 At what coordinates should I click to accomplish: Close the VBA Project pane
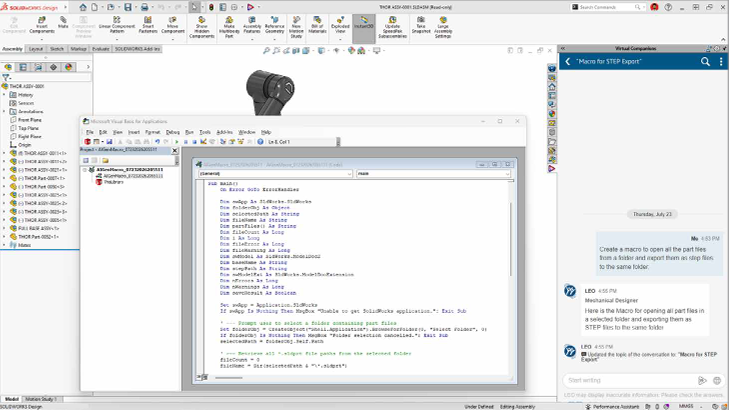(175, 150)
